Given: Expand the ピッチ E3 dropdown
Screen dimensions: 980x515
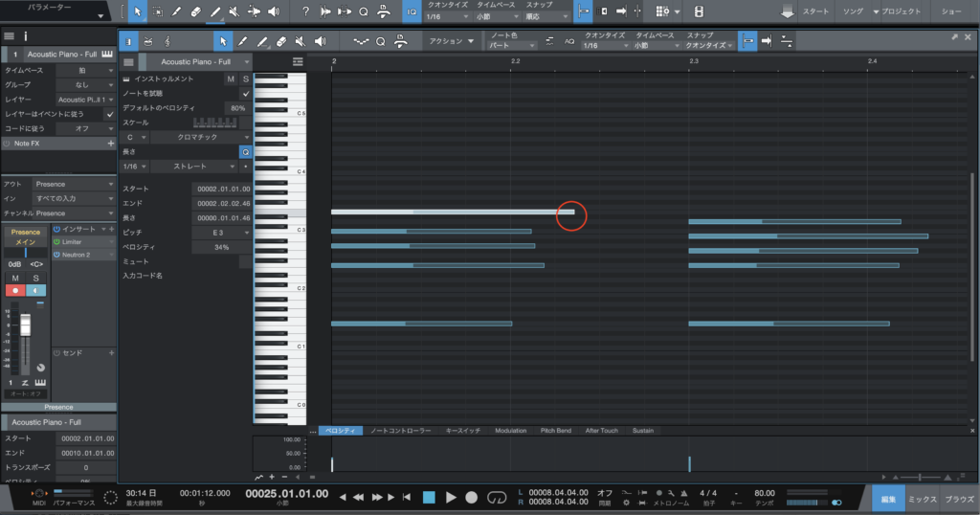Looking at the screenshot, I should (221, 233).
